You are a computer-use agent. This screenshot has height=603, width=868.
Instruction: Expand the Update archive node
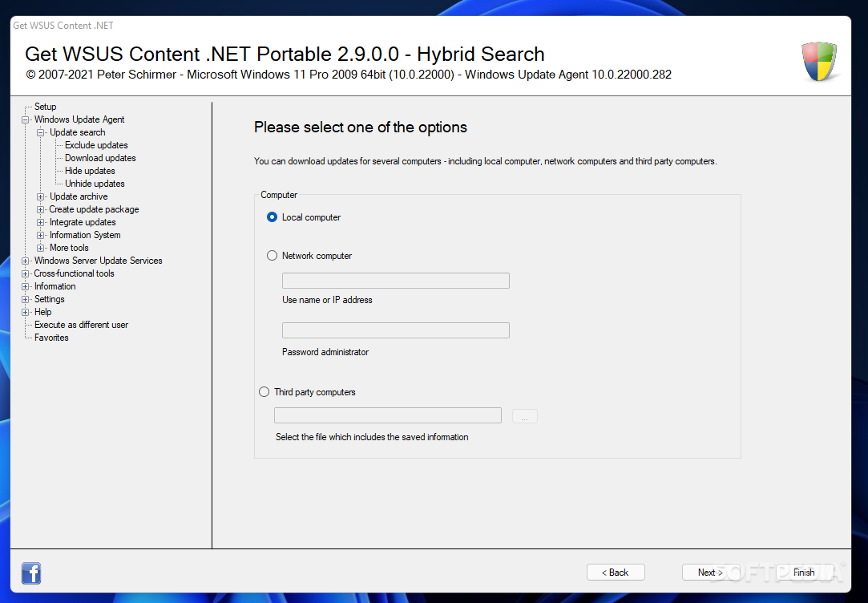coord(40,196)
